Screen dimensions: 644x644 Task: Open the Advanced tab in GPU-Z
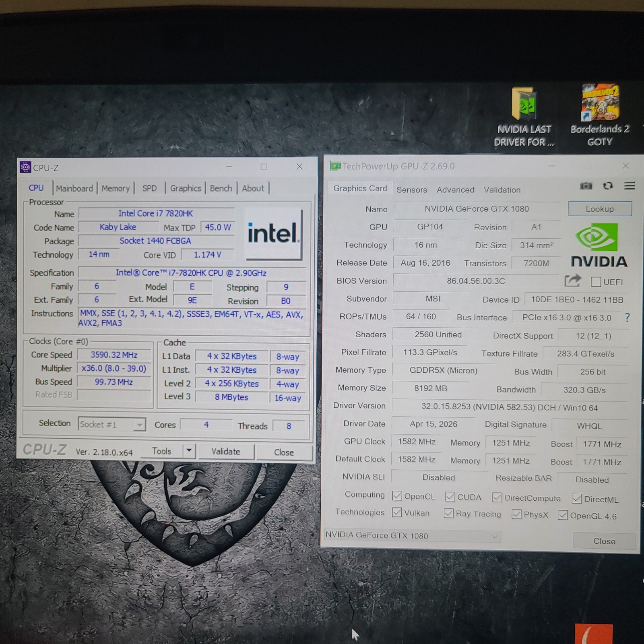coord(455,190)
